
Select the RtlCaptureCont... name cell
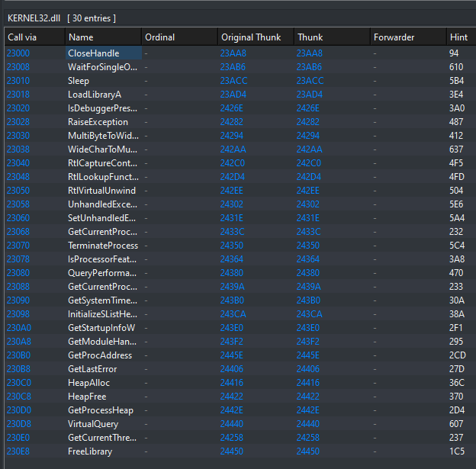[104, 163]
